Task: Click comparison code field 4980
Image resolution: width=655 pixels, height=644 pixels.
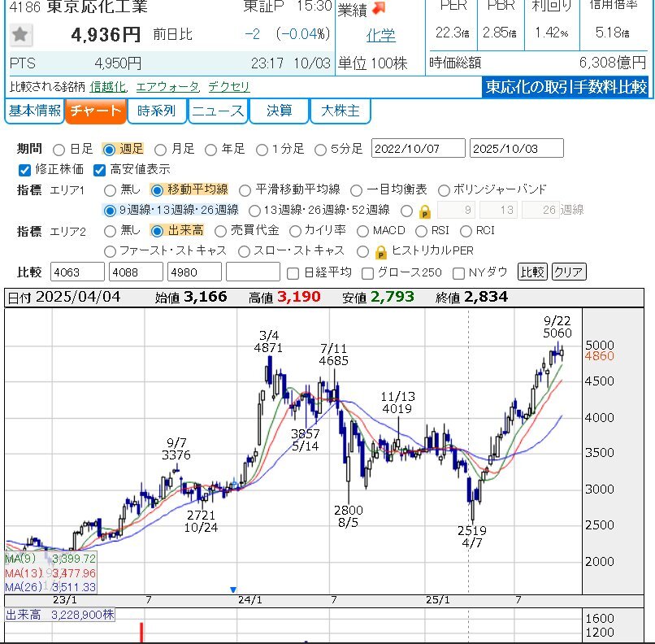Action: (194, 272)
